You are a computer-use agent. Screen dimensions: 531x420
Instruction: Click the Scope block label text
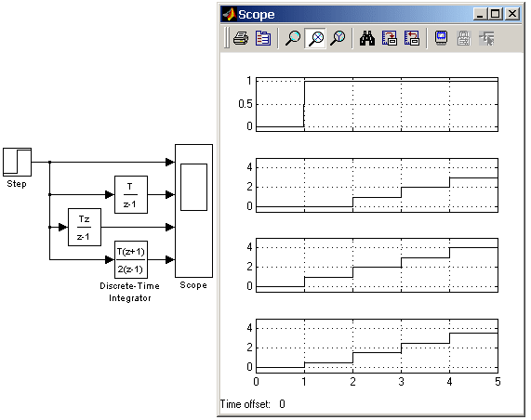point(193,285)
